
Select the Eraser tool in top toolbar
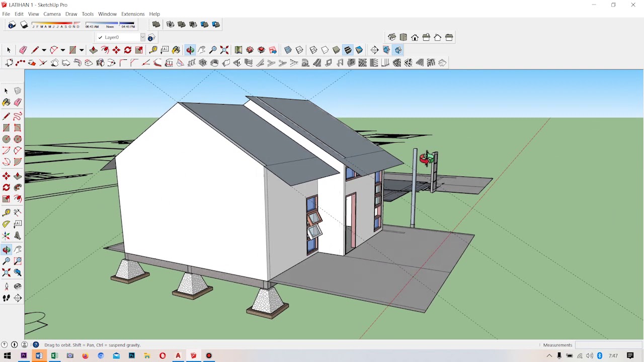click(23, 50)
